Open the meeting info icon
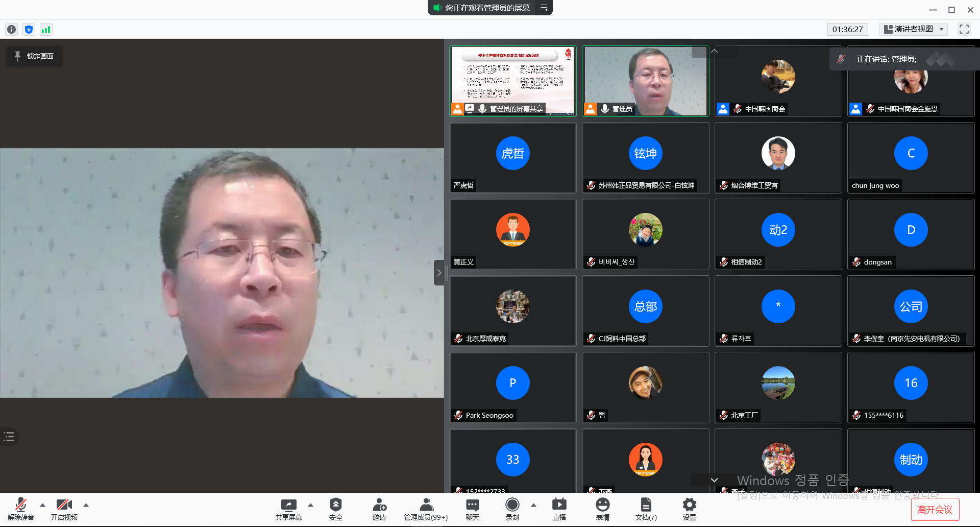Image resolution: width=980 pixels, height=527 pixels. click(x=12, y=30)
